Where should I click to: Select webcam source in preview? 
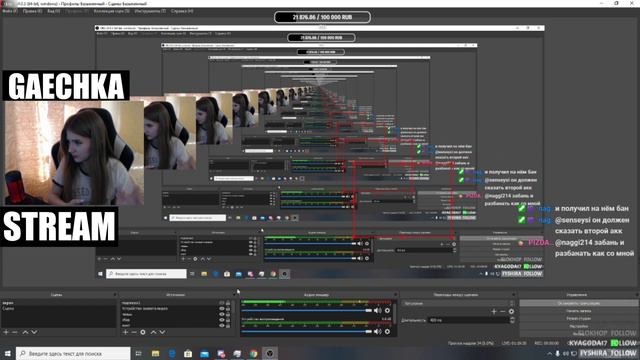(74, 153)
